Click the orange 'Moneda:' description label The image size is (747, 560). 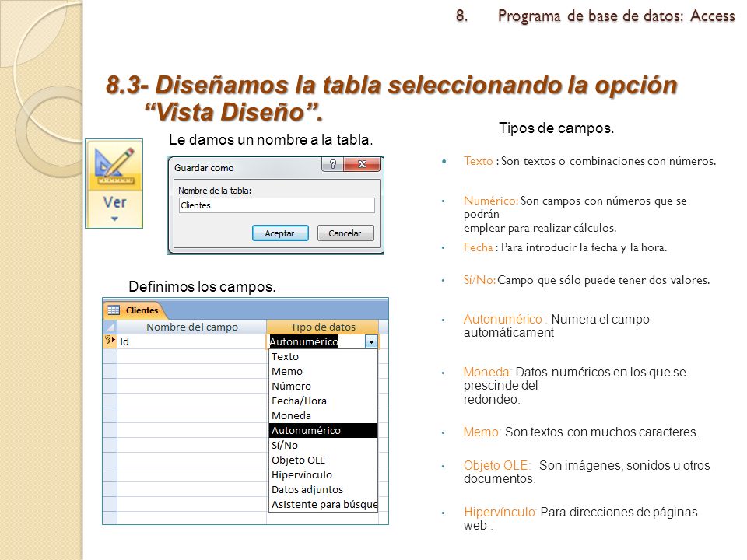(488, 372)
